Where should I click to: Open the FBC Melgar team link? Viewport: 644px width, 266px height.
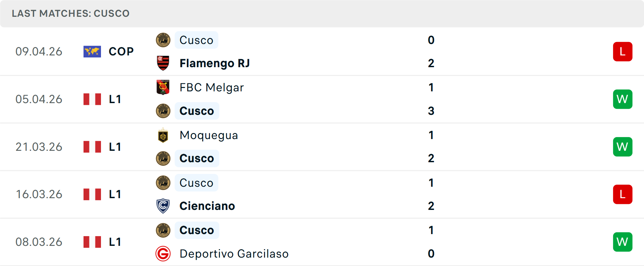211,87
